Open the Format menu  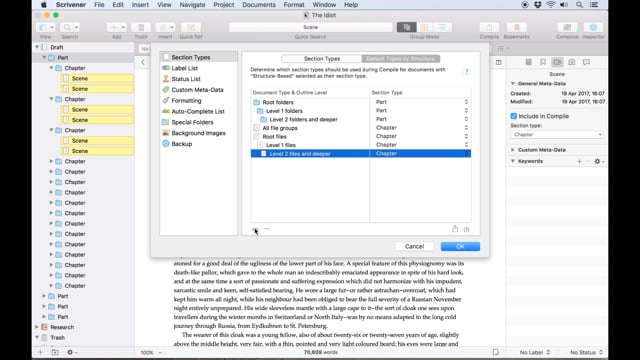294,5
